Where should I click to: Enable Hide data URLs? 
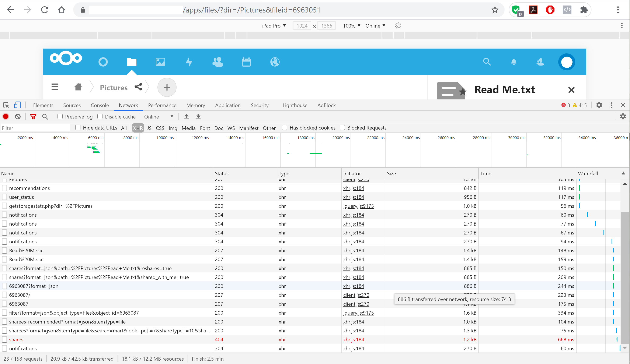coord(78,127)
